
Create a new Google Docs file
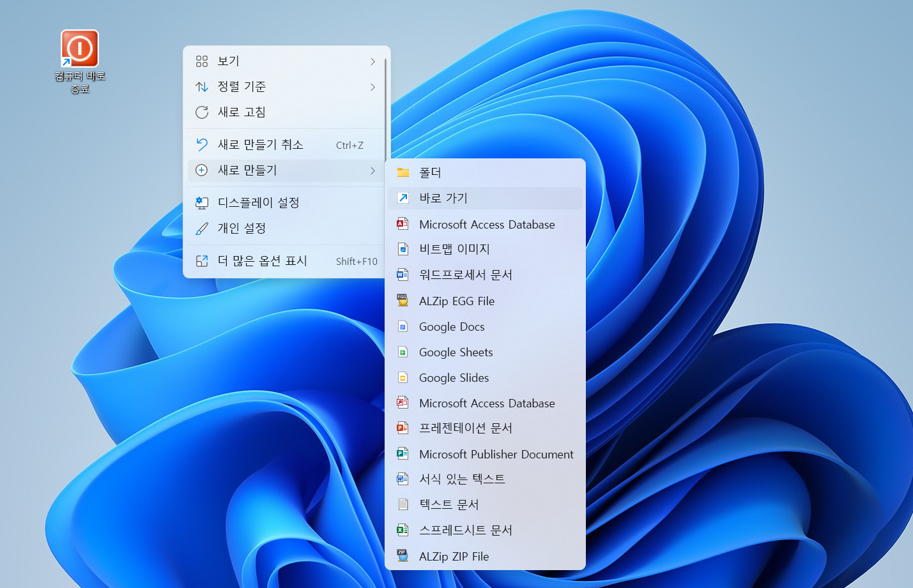click(485, 326)
